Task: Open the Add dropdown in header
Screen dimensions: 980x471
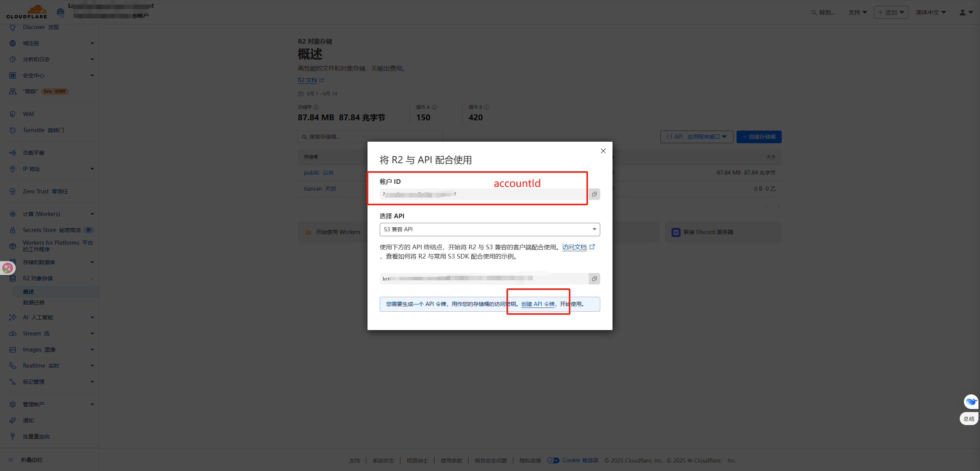Action: coord(891,12)
